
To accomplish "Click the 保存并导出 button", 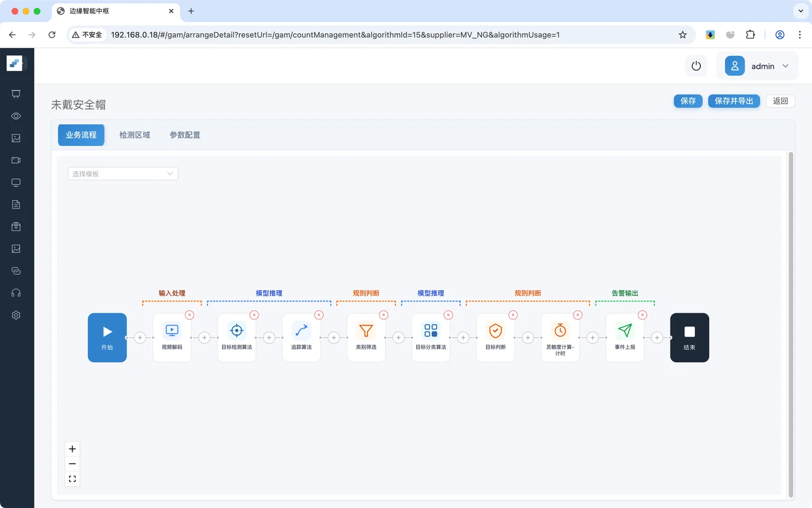I will click(734, 101).
